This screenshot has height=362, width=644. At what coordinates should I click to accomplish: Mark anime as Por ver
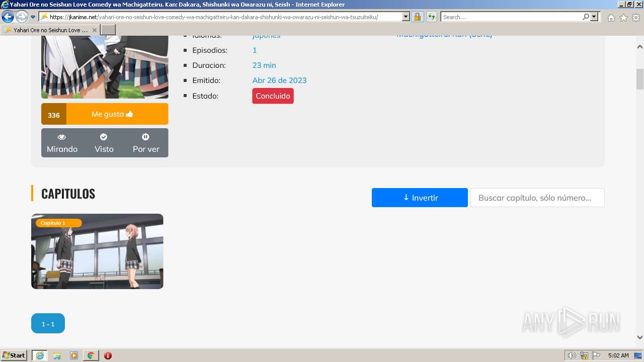146,143
